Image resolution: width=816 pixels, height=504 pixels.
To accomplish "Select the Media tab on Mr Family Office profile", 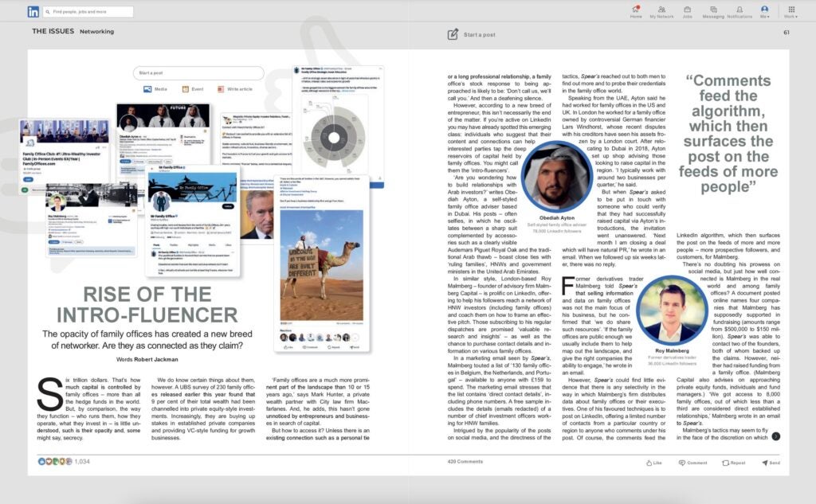I will click(x=212, y=245).
